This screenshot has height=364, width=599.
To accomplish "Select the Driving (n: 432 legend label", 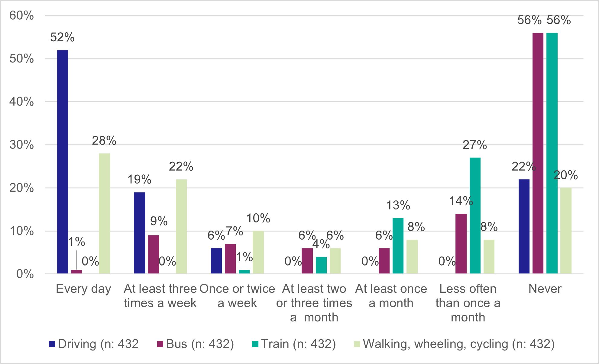I will tap(98, 344).
